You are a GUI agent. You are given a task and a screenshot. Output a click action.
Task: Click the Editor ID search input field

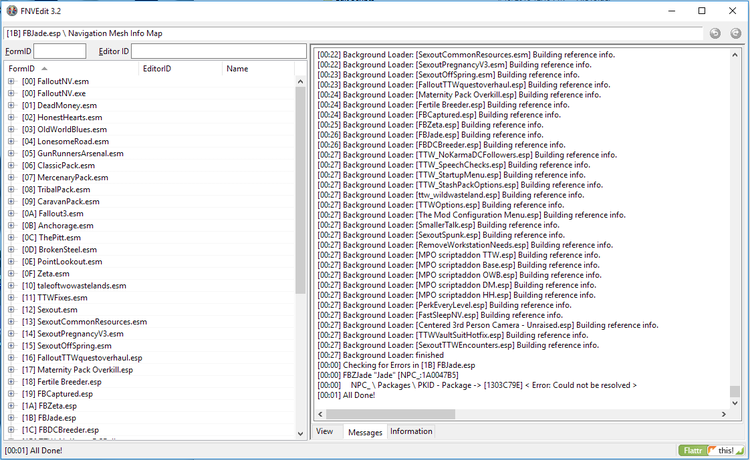click(219, 51)
